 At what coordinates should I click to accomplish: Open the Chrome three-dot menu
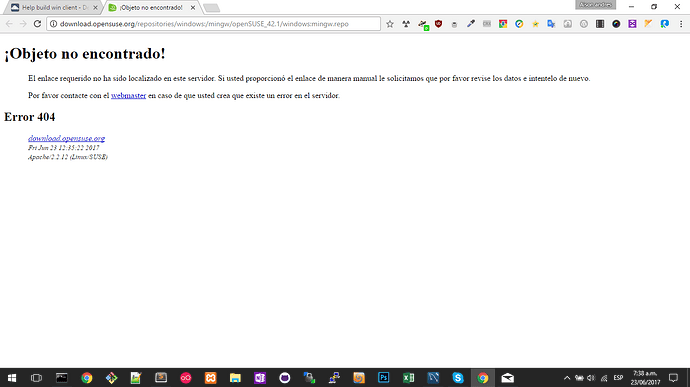tap(681, 24)
